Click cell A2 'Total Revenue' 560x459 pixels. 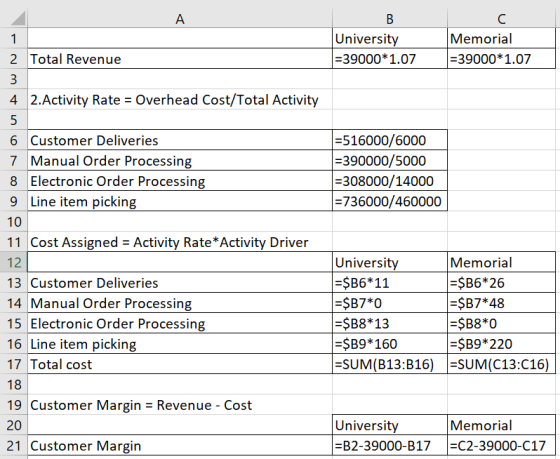[180, 59]
